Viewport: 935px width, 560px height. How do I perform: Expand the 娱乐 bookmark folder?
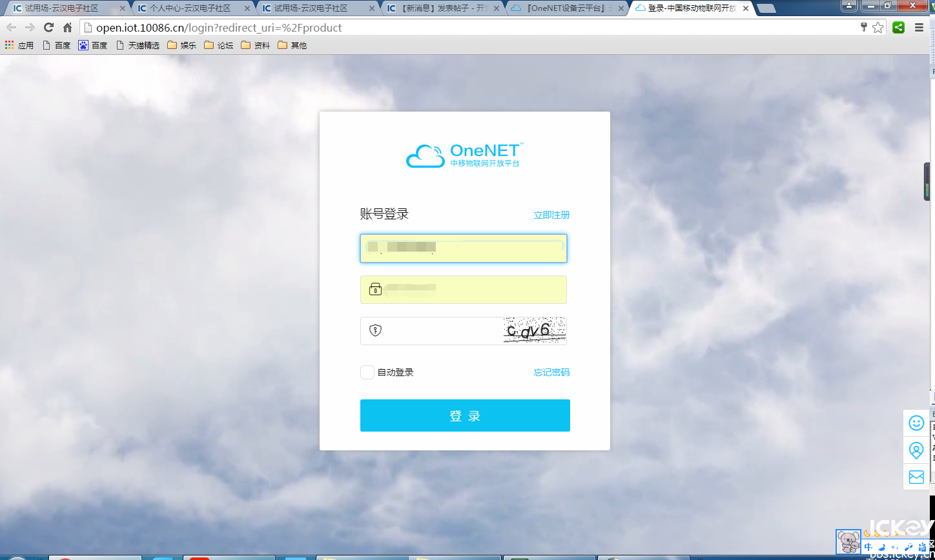tap(181, 45)
